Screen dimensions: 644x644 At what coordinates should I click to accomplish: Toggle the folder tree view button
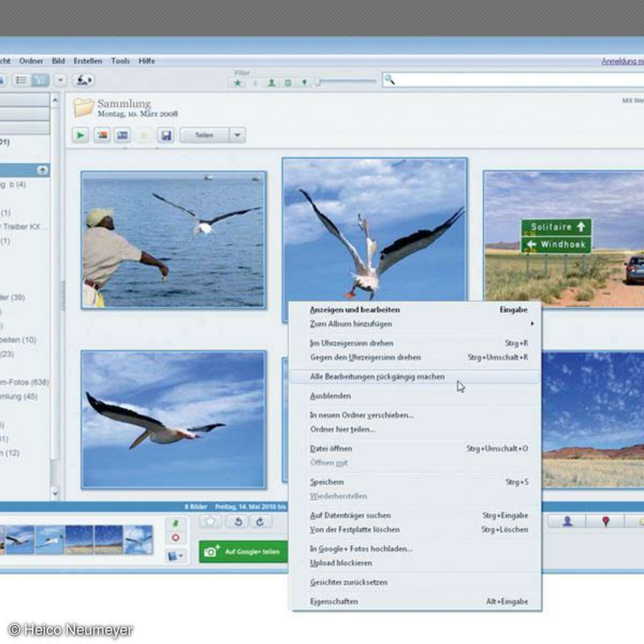tap(40, 80)
